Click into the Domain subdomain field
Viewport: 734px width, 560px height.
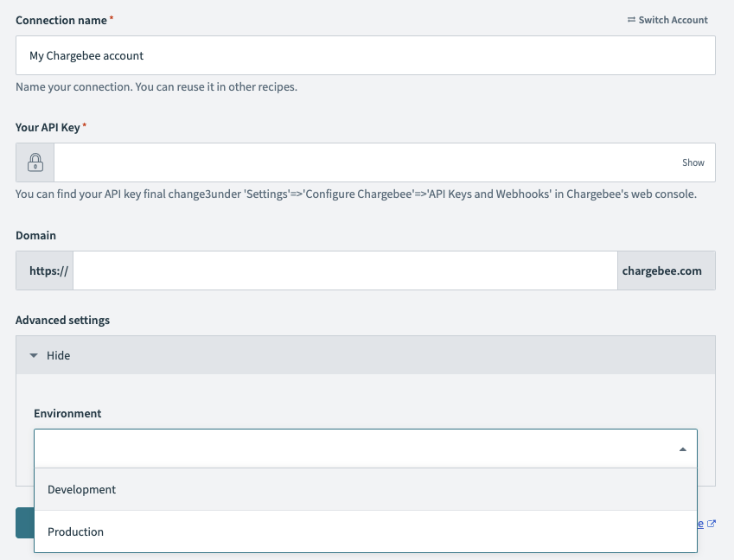[x=345, y=270]
